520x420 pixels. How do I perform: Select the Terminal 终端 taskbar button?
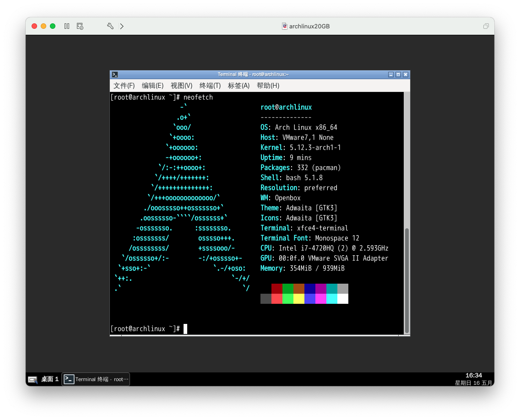click(96, 379)
